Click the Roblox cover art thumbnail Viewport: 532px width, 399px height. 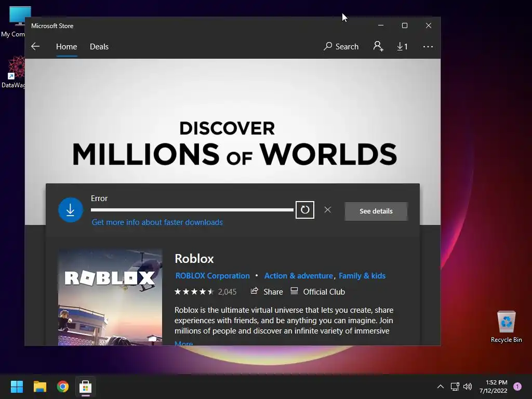tap(110, 298)
